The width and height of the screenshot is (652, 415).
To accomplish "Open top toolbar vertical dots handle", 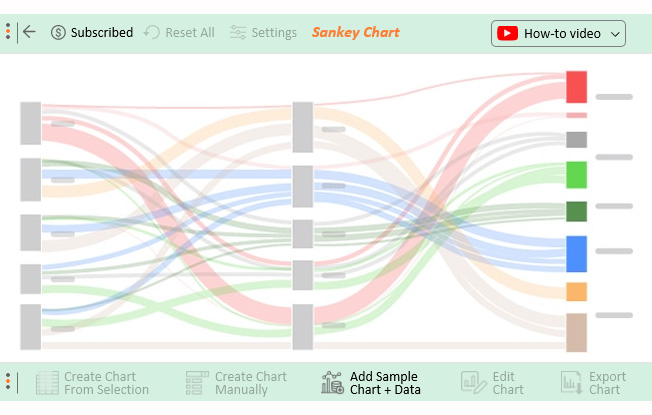I will click(8, 32).
